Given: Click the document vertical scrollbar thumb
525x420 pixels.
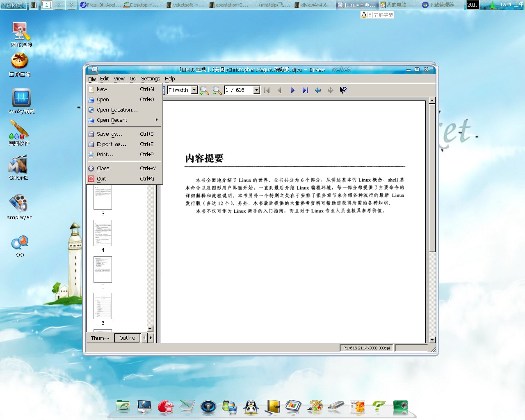Looking at the screenshot, I should (432, 178).
